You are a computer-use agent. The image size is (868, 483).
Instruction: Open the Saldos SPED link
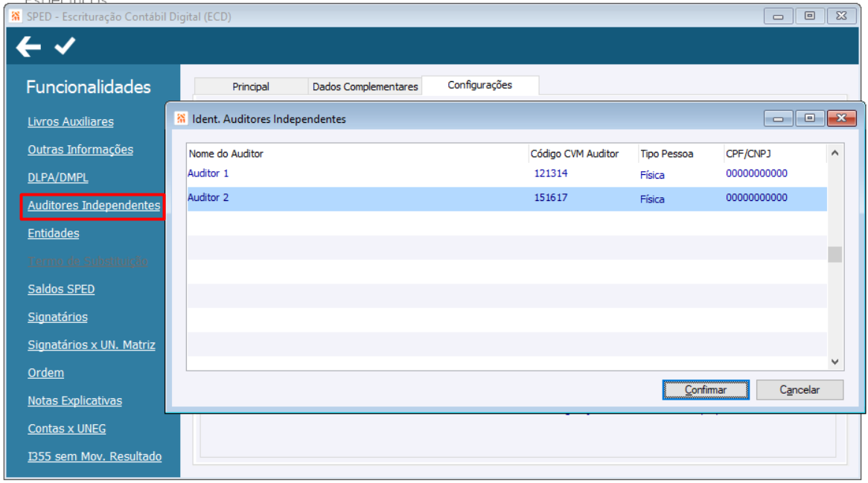(61, 289)
